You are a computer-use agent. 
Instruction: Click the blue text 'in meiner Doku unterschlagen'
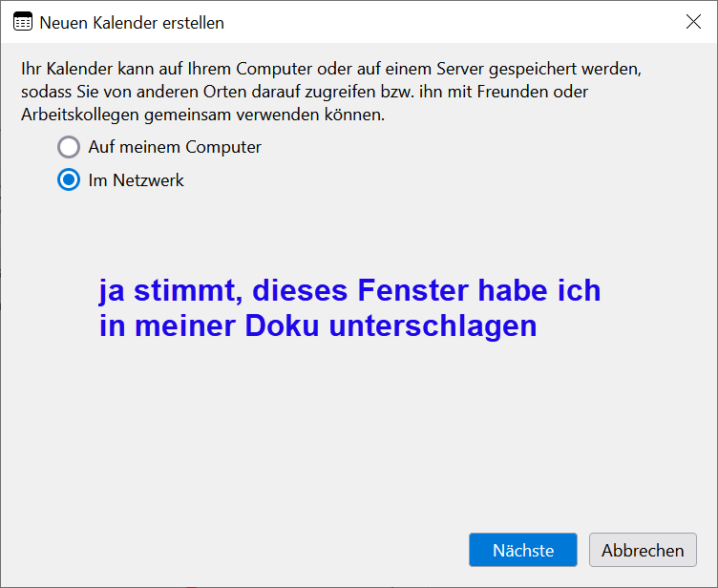pos(318,325)
